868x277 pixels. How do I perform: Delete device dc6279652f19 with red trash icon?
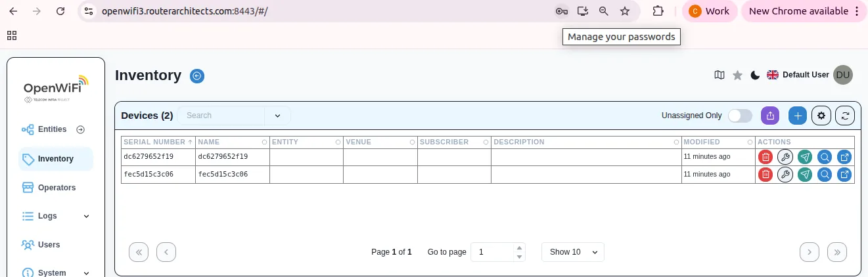[x=765, y=157]
